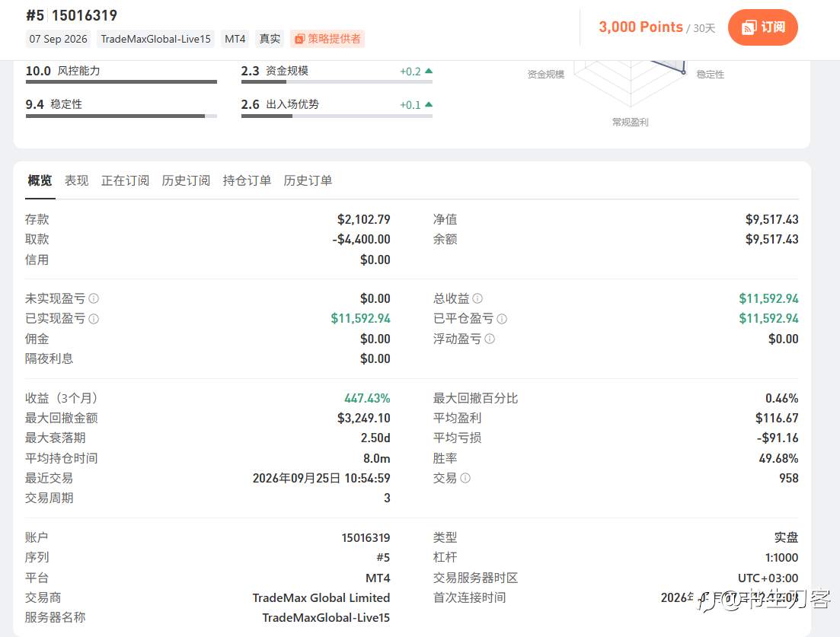Click the info icon beside 已实现盈亏

(x=94, y=318)
